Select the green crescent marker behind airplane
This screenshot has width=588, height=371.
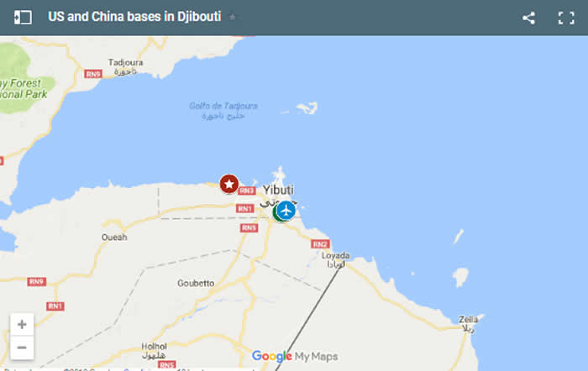click(x=276, y=213)
